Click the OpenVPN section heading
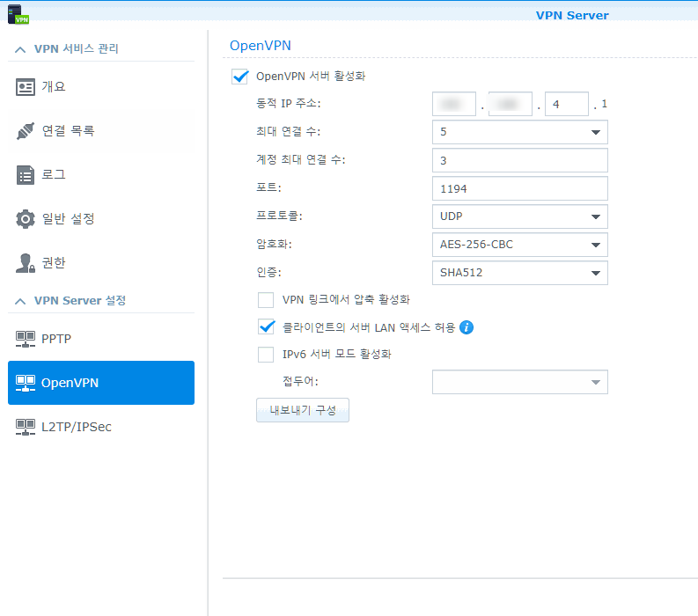 tap(261, 46)
